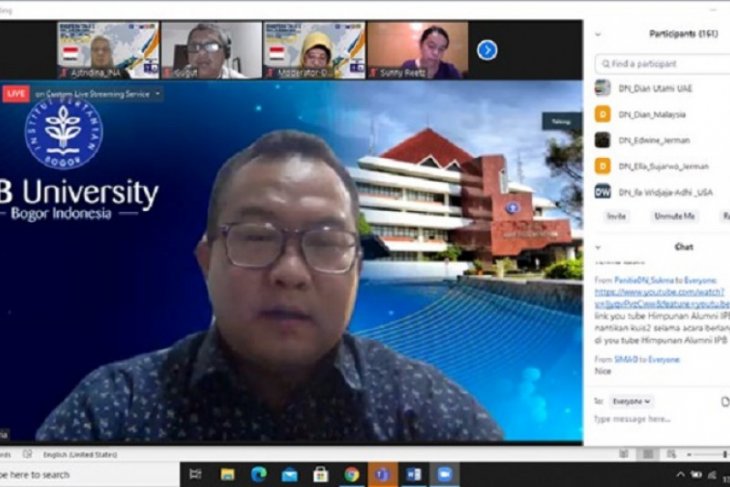The height and width of the screenshot is (487, 730).
Task: Open the YouTube link in chat
Action: [x=662, y=298]
